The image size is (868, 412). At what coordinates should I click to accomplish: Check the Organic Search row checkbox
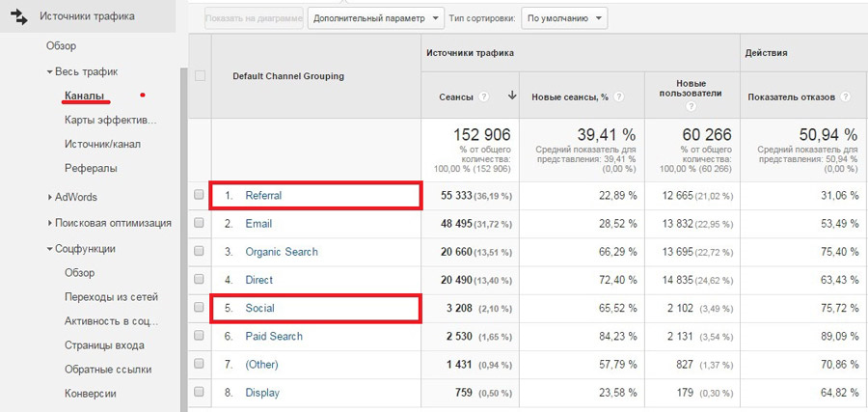(200, 252)
